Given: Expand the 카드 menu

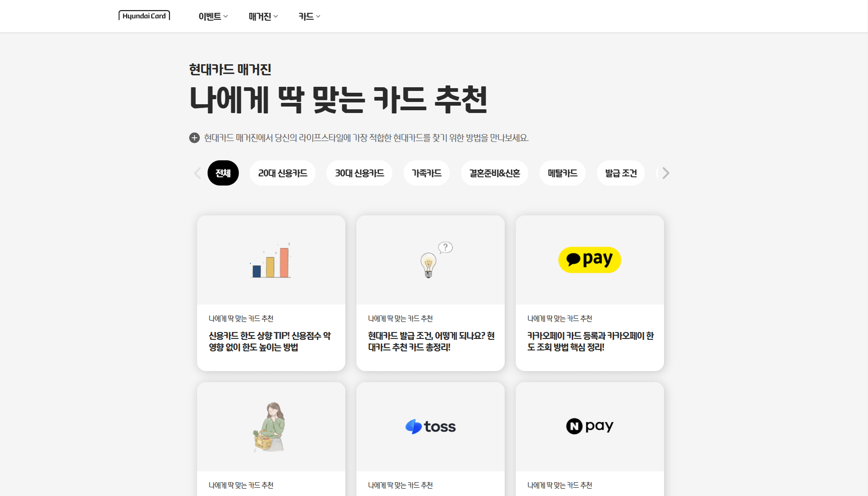Looking at the screenshot, I should click(310, 17).
